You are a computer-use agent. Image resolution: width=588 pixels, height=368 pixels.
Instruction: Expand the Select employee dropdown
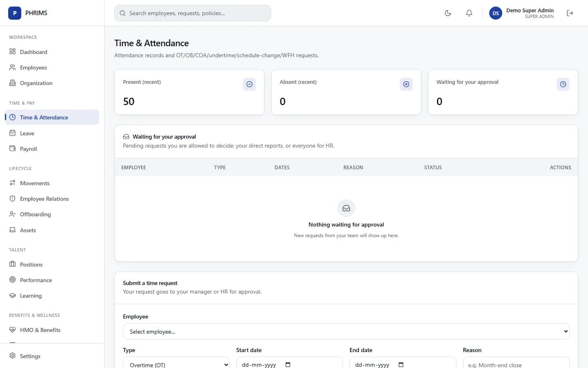tap(346, 331)
